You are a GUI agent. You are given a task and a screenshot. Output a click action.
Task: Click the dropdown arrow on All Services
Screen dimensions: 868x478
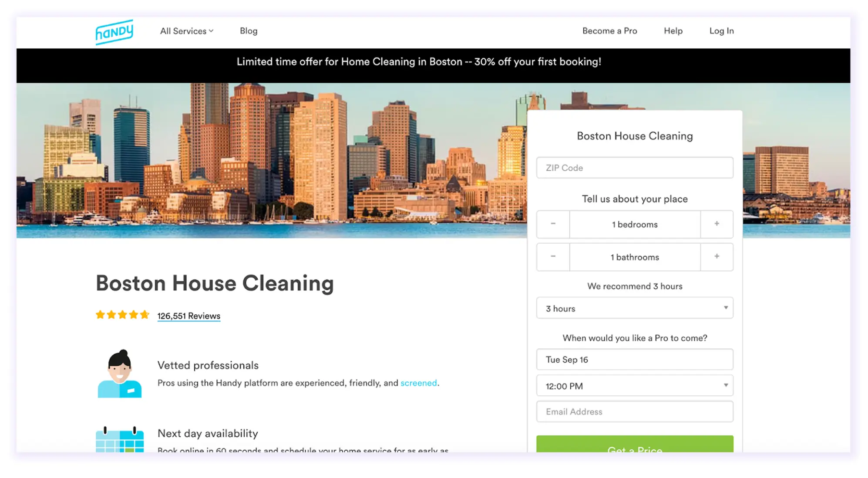(211, 31)
